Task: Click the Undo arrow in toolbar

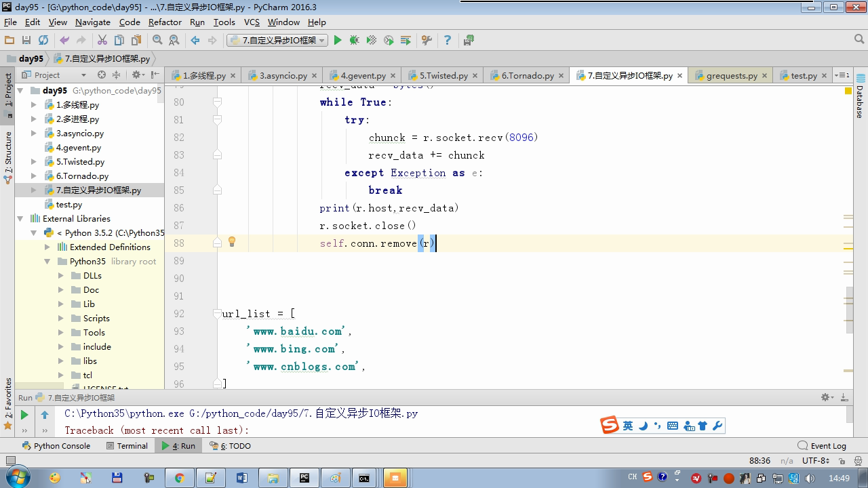Action: (x=64, y=41)
